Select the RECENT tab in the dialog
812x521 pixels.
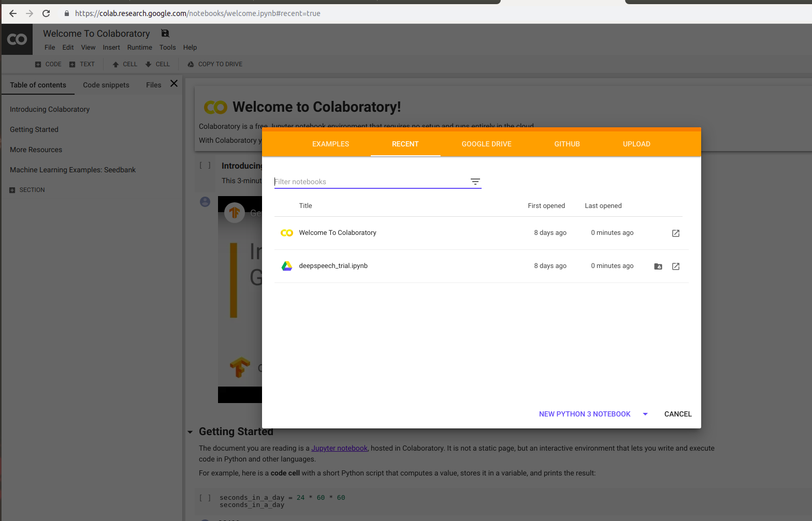point(405,144)
